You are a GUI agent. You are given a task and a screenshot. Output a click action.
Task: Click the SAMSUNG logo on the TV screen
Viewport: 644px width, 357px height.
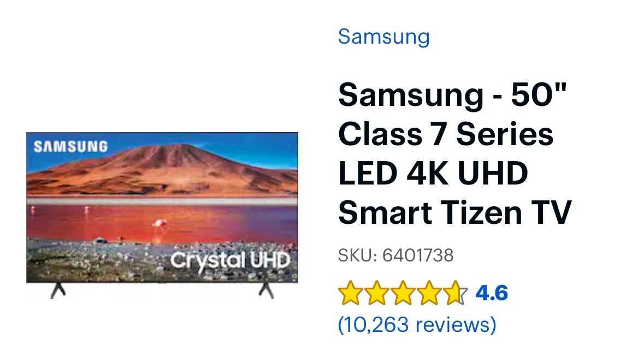72,146
